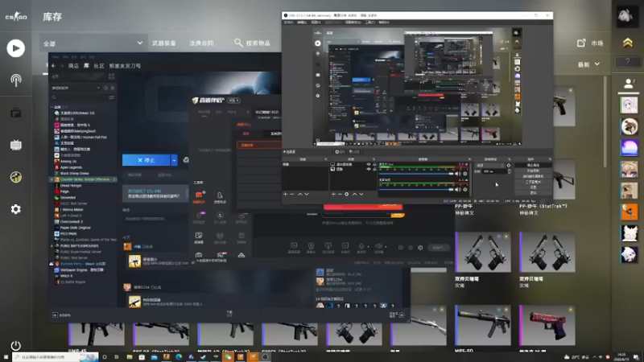Click the blue 停止 button in Steam
Screen dimensions: 644x362
[147, 160]
